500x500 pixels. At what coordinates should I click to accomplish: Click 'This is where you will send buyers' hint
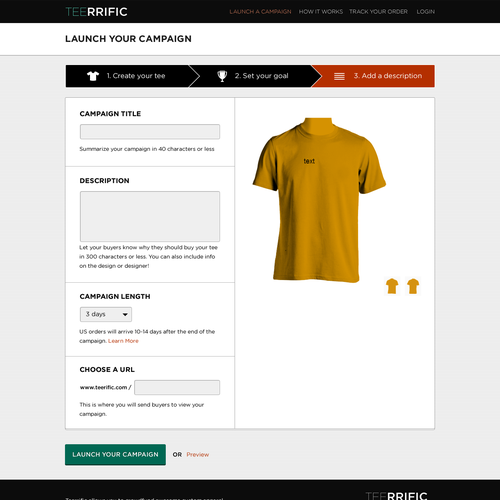[141, 409]
